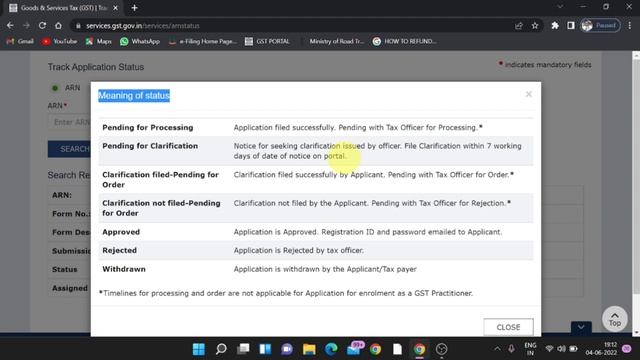Open the Wi-Fi network tray icon
Screen dimensions: 640x360
pos(549,349)
